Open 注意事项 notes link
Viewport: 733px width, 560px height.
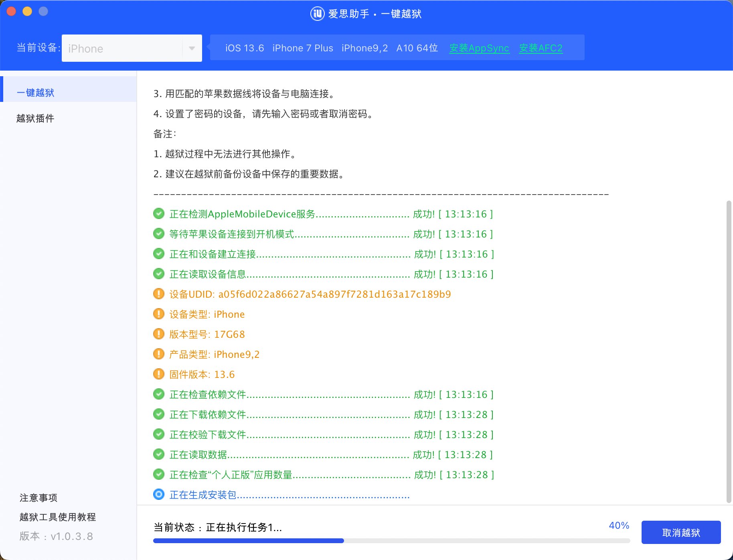click(38, 498)
